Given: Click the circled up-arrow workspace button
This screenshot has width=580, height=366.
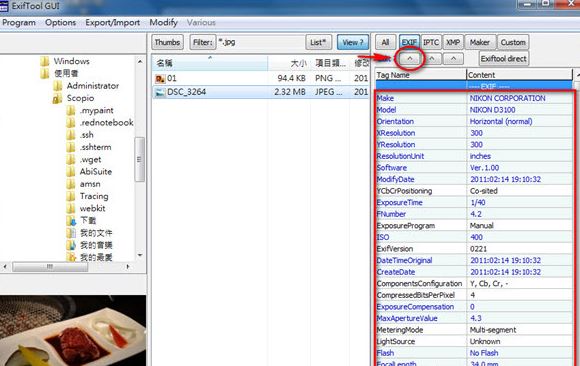Looking at the screenshot, I should coord(409,58).
